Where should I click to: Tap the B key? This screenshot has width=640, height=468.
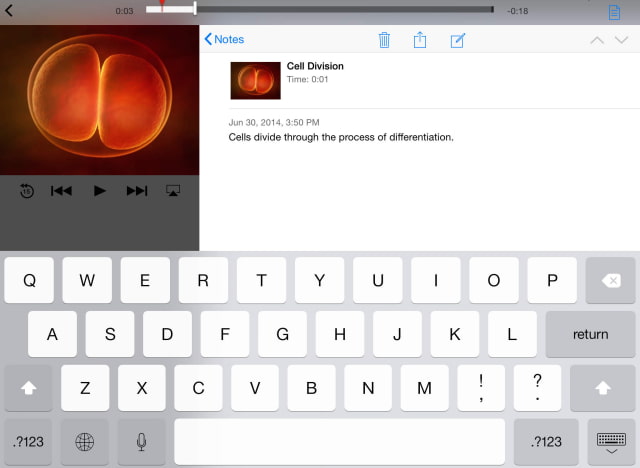311,388
